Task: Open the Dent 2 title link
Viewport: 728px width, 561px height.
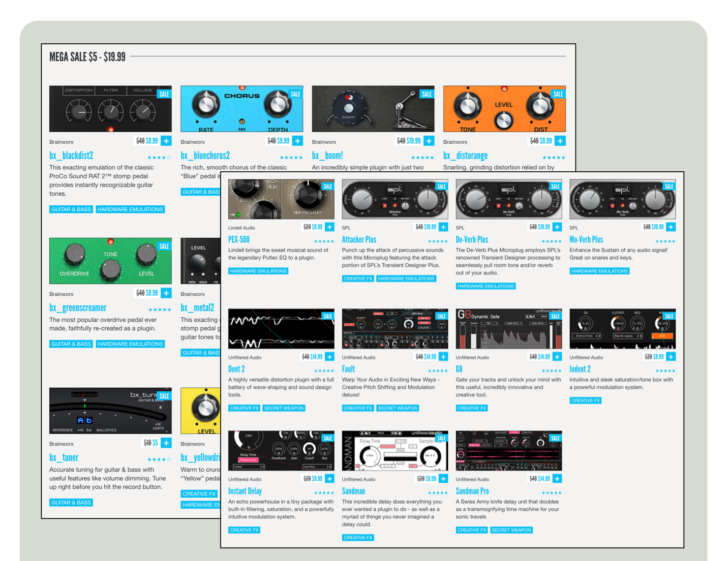Action: click(237, 369)
